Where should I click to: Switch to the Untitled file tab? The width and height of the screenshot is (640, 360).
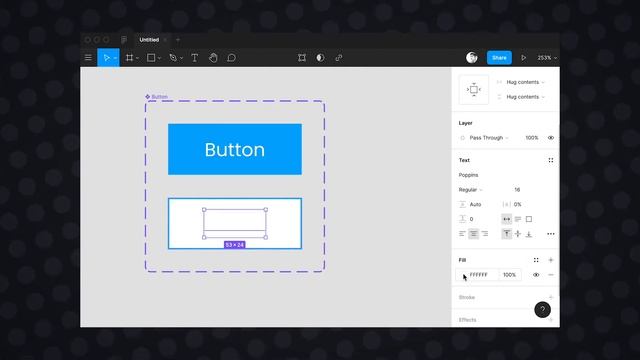149,40
